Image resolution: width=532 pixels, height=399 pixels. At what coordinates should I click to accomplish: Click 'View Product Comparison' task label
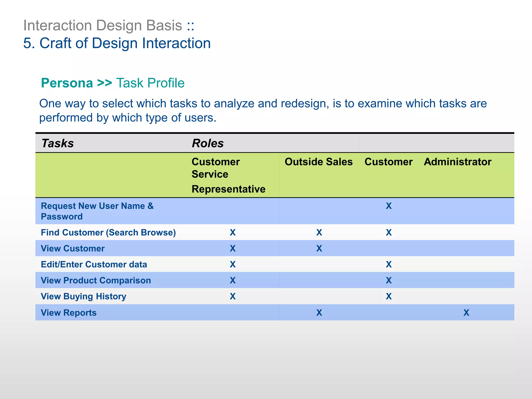[x=96, y=281]
